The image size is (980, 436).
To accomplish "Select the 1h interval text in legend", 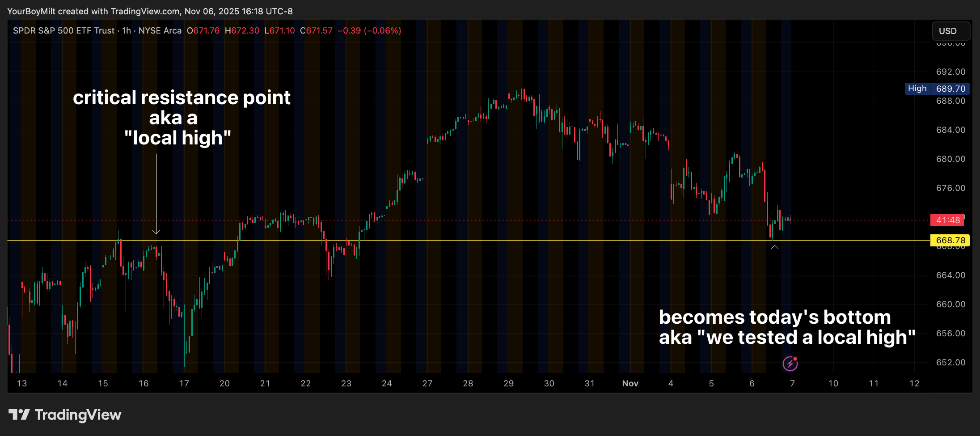I will [x=127, y=30].
